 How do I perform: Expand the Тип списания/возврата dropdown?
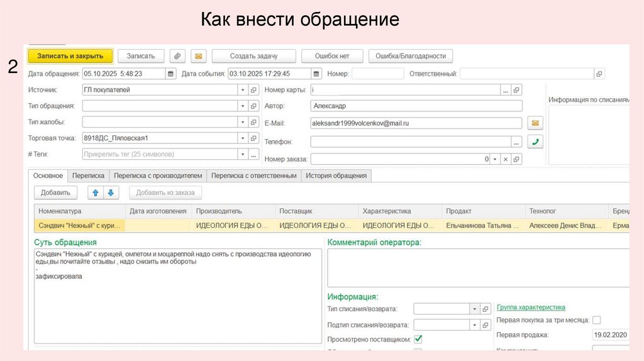[x=474, y=309]
